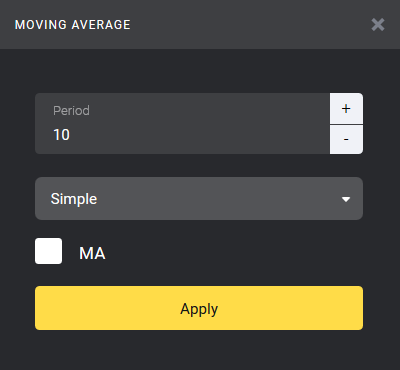Click the Period label above the value
The width and height of the screenshot is (400, 370).
pyautogui.click(x=71, y=110)
